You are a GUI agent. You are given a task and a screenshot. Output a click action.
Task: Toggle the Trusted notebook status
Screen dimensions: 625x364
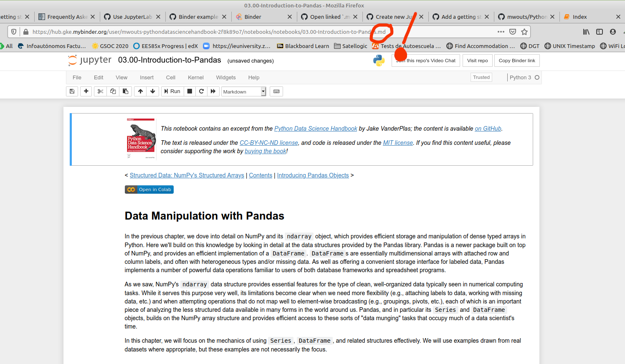(481, 77)
